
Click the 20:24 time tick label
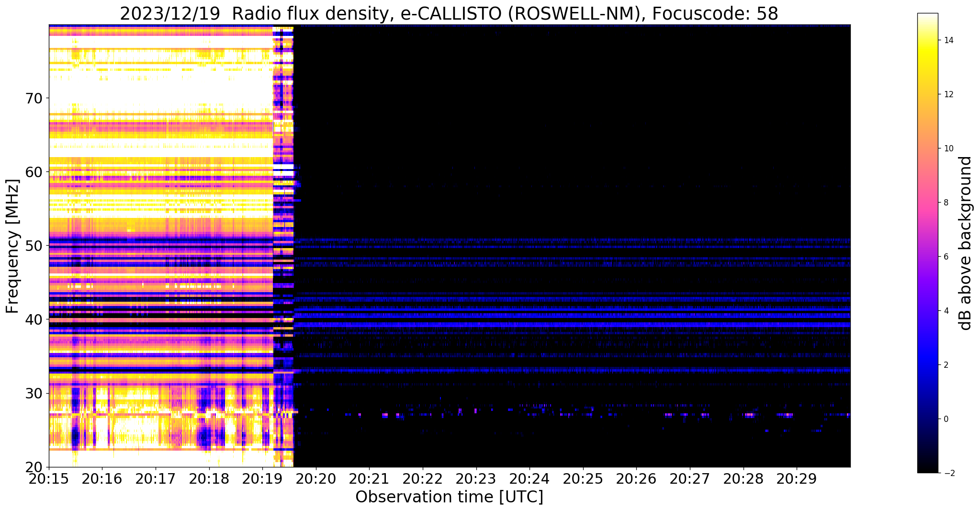(x=529, y=478)
